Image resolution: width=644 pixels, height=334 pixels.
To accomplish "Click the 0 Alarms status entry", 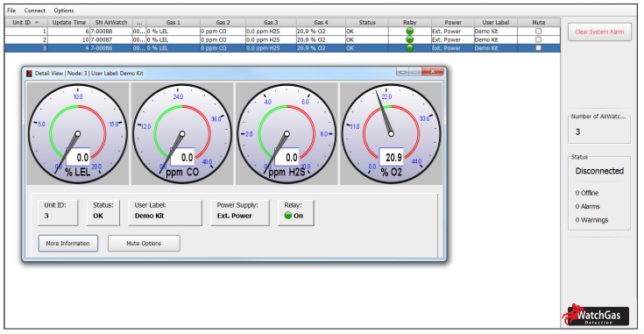I will [x=587, y=207].
